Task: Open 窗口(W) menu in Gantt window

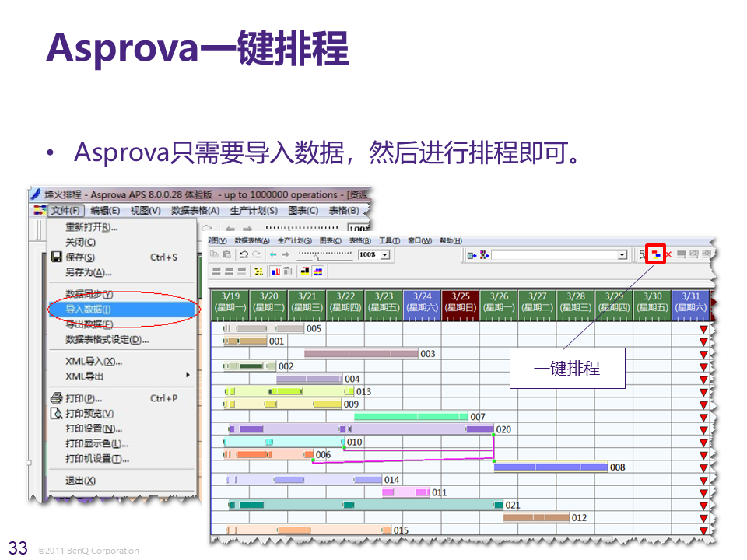Action: pyautogui.click(x=419, y=240)
